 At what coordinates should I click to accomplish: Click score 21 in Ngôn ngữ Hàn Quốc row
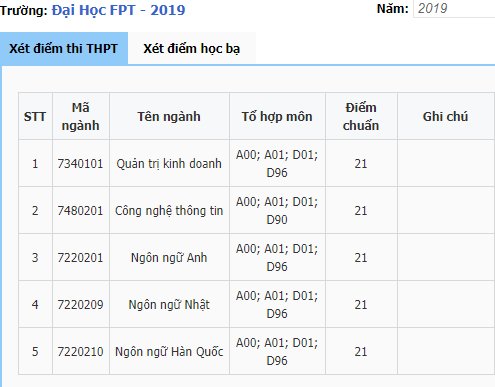361,352
